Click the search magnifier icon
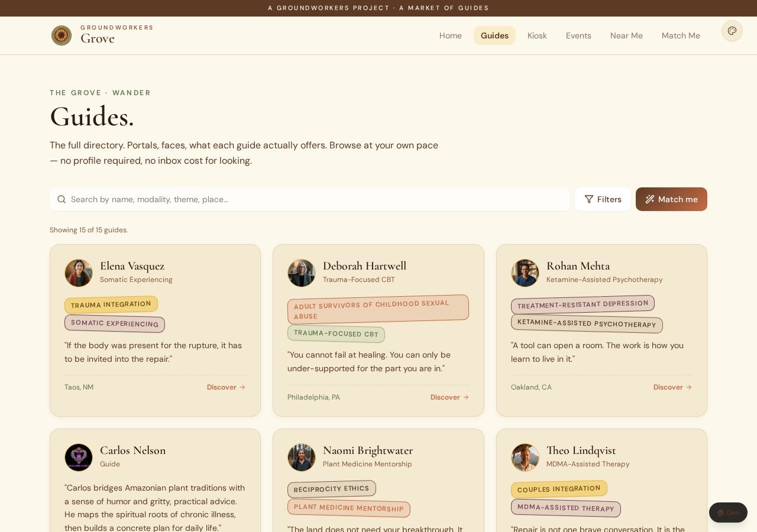The width and height of the screenshot is (757, 532). click(x=62, y=199)
